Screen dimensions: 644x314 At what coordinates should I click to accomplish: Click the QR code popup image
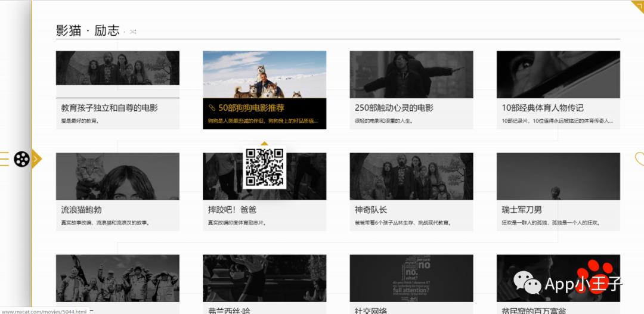[264, 167]
